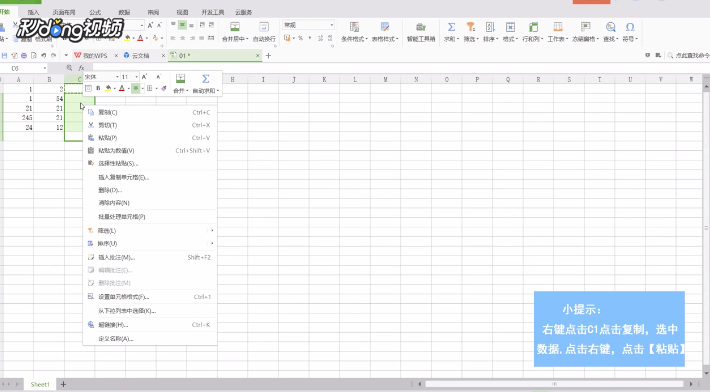The image size is (710, 392).
Task: Open the borders dropdown in the mini toolbar
Action: [x=156, y=88]
